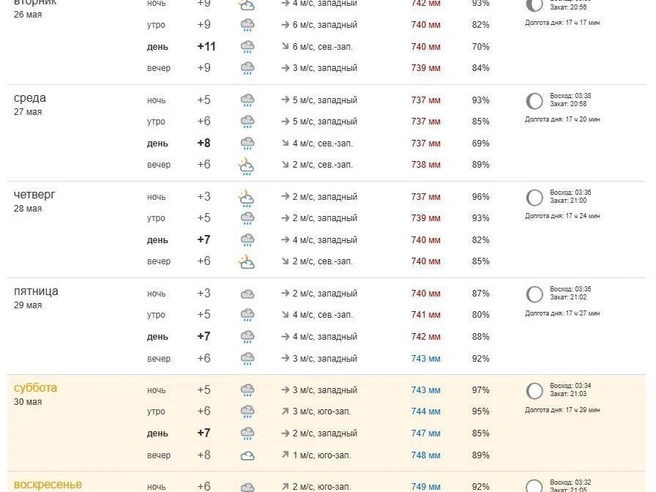Click the moon-cloud icon for Thursday вечер
656x492 pixels.
[246, 262]
